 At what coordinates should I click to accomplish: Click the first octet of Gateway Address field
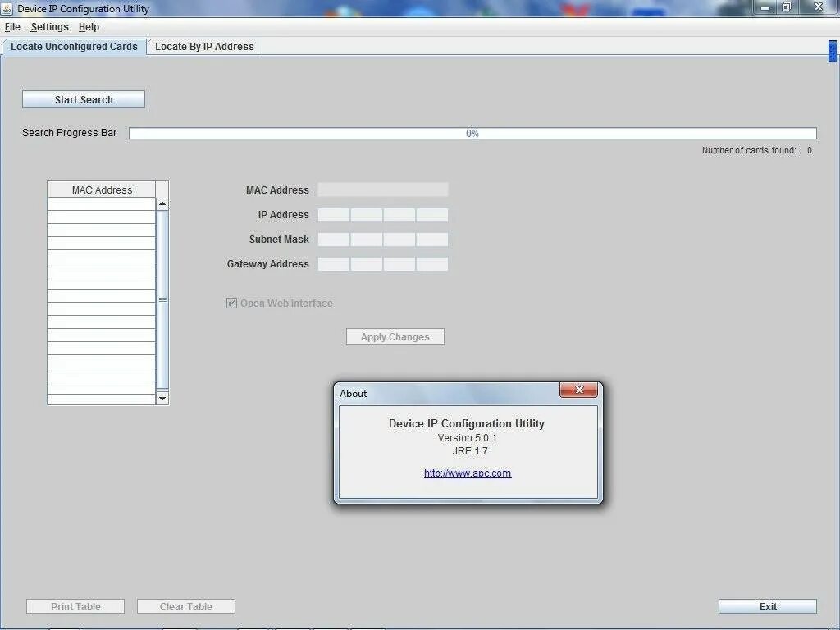click(334, 264)
